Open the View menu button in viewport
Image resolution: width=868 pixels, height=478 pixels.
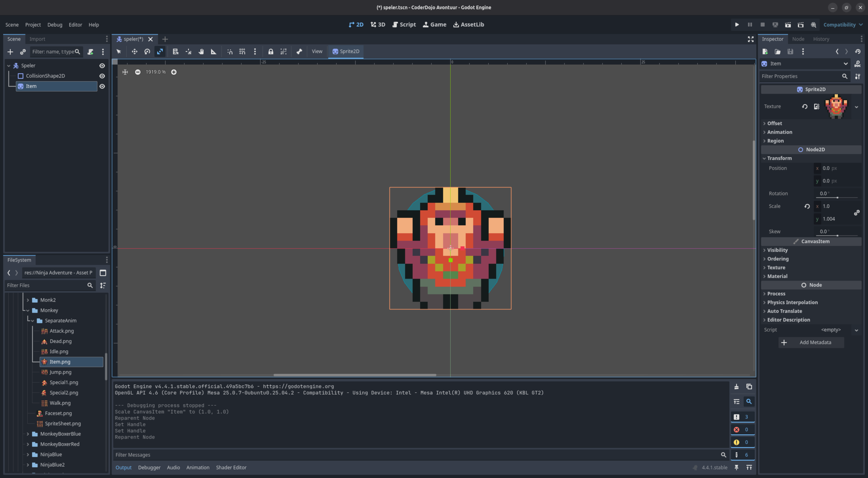click(x=317, y=51)
